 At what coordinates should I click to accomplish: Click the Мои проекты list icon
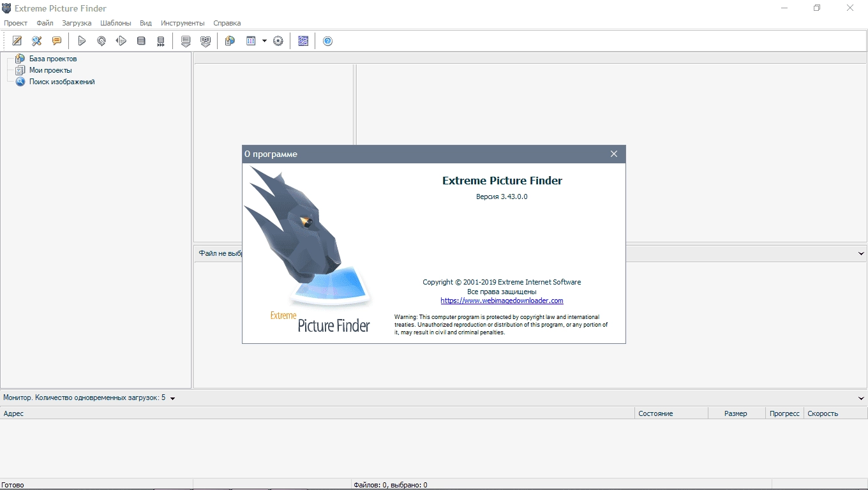pos(20,70)
